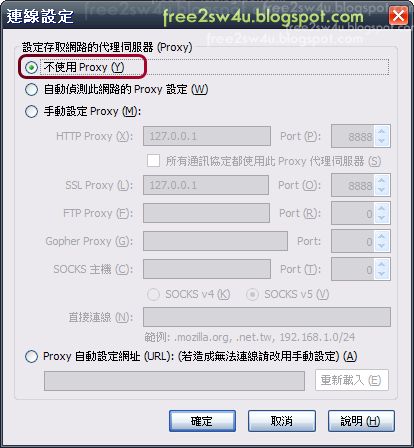Click the FTP Proxy address field
Image resolution: width=414 pixels, height=448 pixels.
pyautogui.click(x=206, y=213)
